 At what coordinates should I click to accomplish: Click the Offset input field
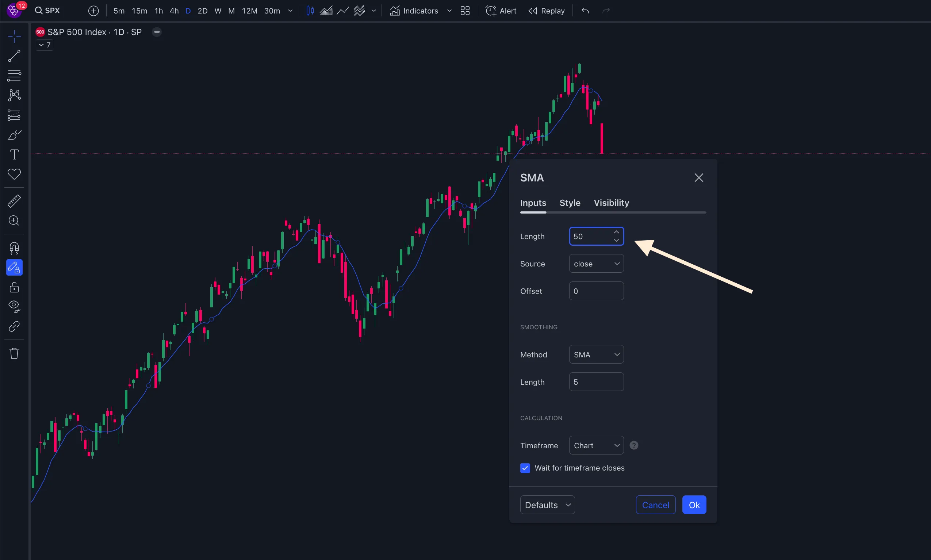[596, 291]
